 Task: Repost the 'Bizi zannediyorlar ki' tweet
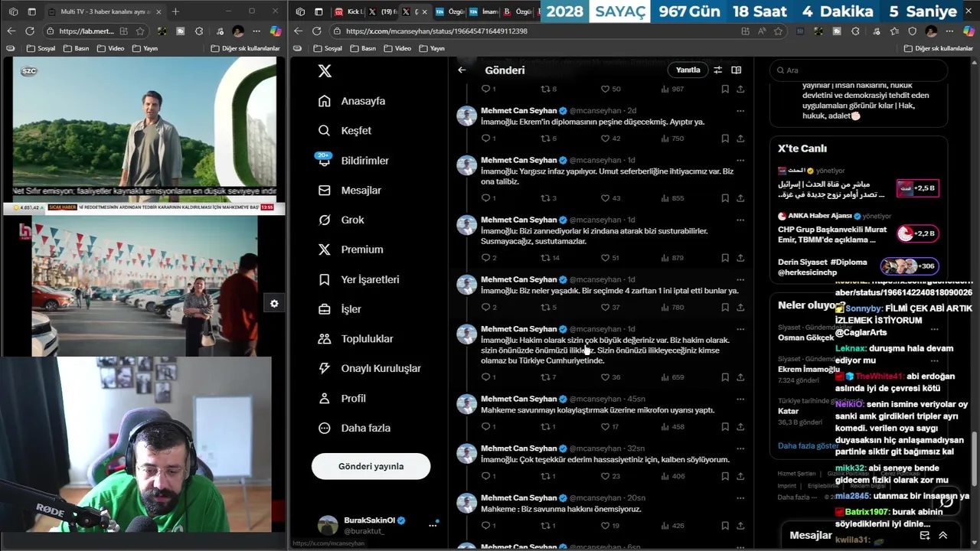[x=550, y=258]
